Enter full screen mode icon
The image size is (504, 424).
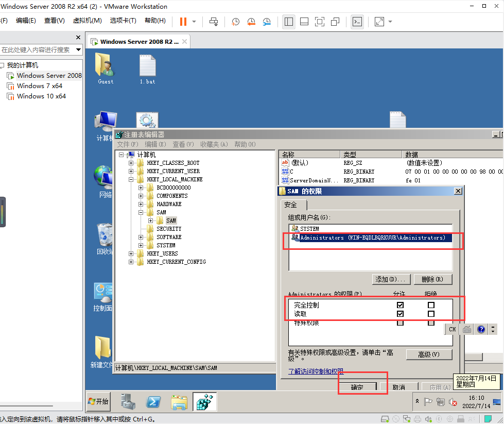click(x=320, y=22)
